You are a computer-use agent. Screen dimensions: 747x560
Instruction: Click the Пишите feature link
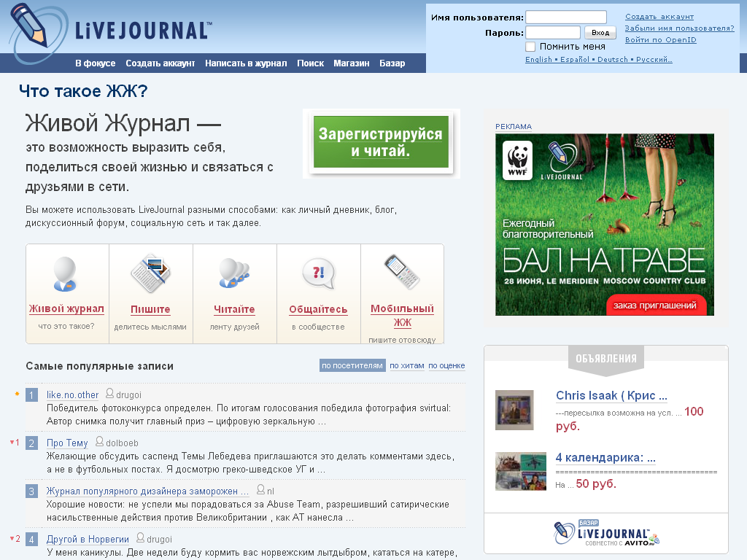pos(150,309)
